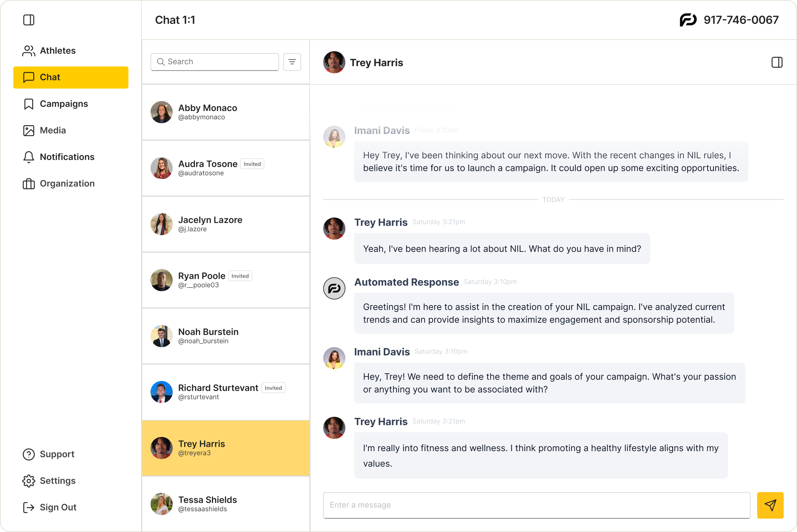Open Noah Burstein conversation

tap(226, 336)
